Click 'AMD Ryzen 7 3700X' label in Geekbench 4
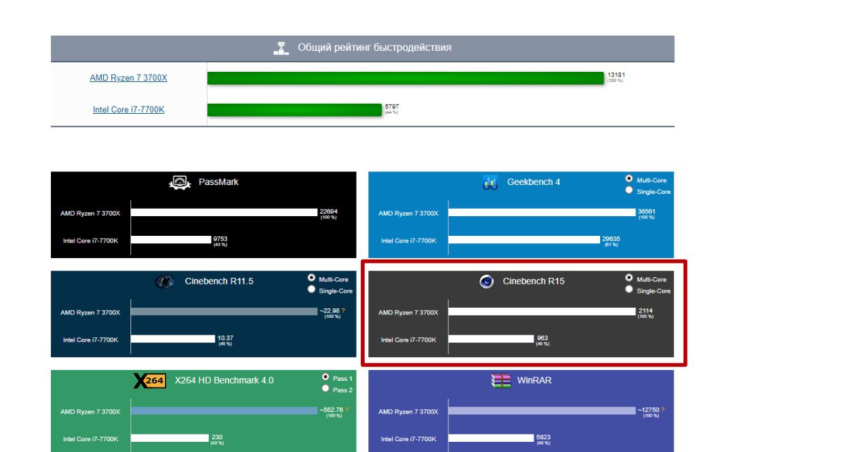This screenshot has width=868, height=452. pos(408,213)
